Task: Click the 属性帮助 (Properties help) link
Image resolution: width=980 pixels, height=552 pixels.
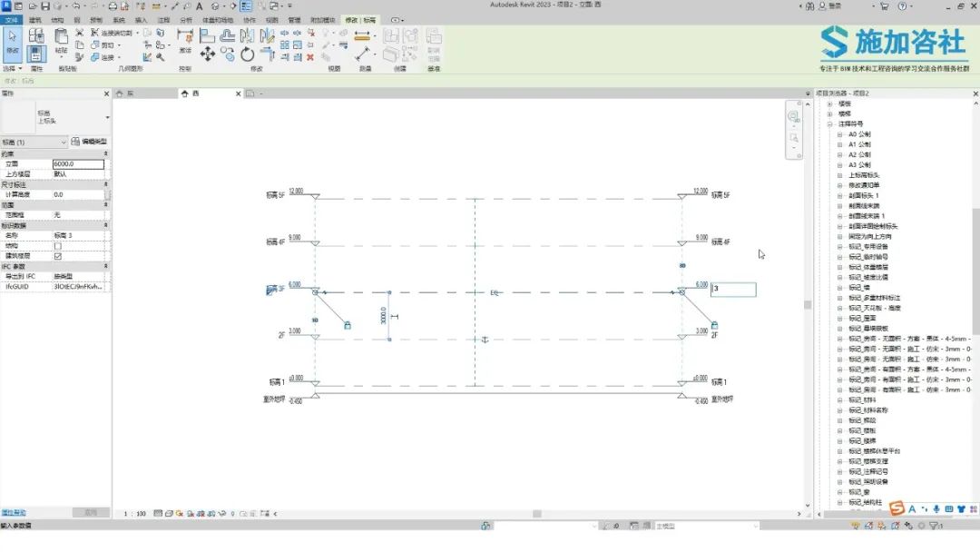Action: (x=13, y=513)
